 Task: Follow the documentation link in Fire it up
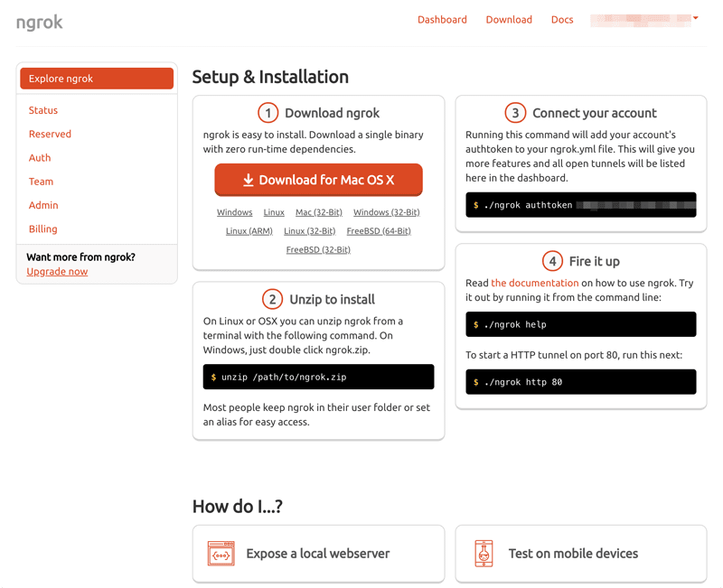pos(535,283)
